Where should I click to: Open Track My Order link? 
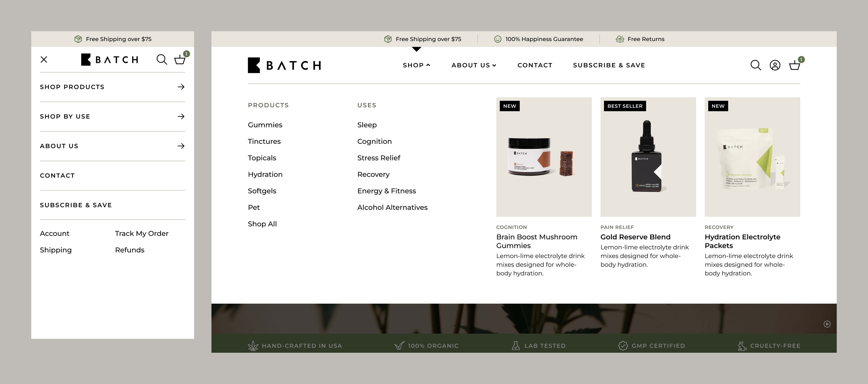[142, 233]
